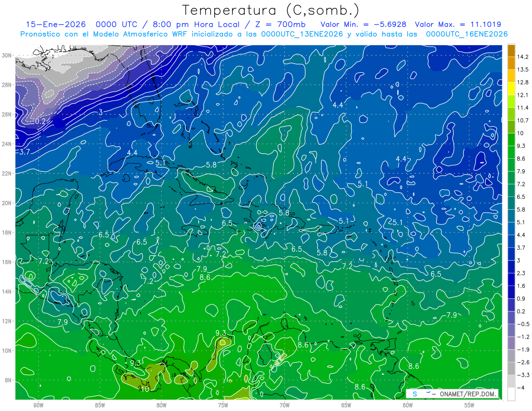The width and height of the screenshot is (532, 411).
Task: Click the 12N latitude axis label
Action: point(7,321)
